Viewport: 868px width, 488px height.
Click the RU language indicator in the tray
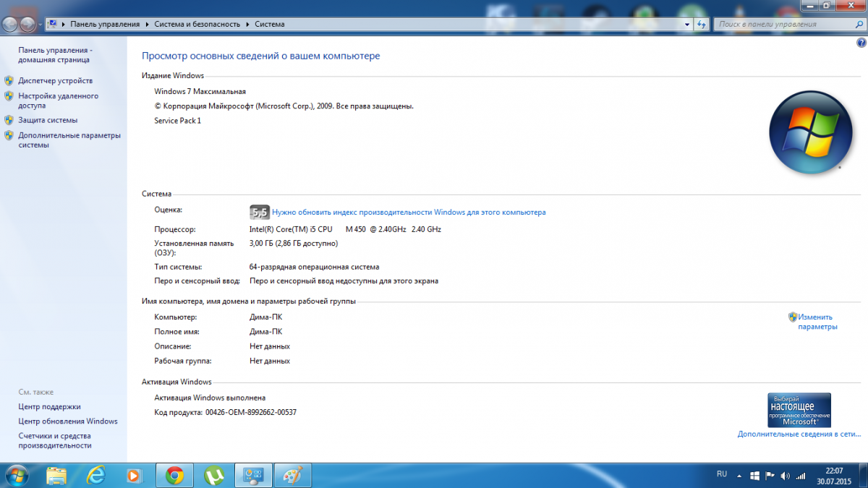pos(722,474)
